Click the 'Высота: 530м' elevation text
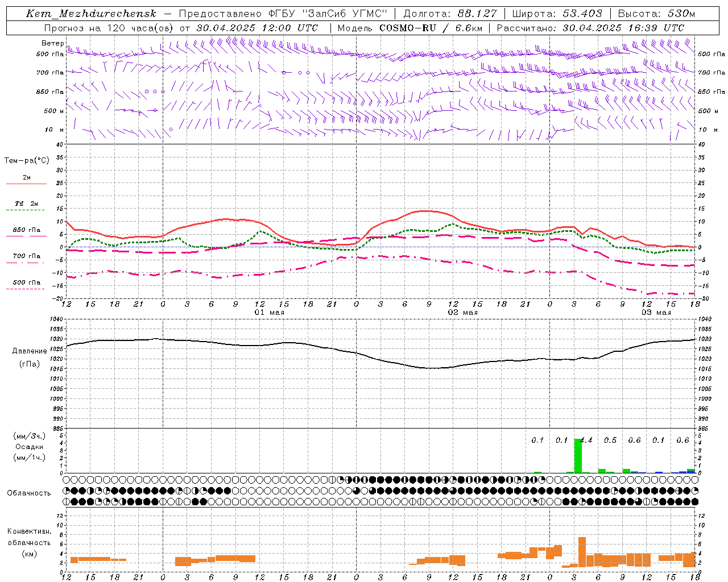Screen dimensions: 728x582 click(x=656, y=14)
